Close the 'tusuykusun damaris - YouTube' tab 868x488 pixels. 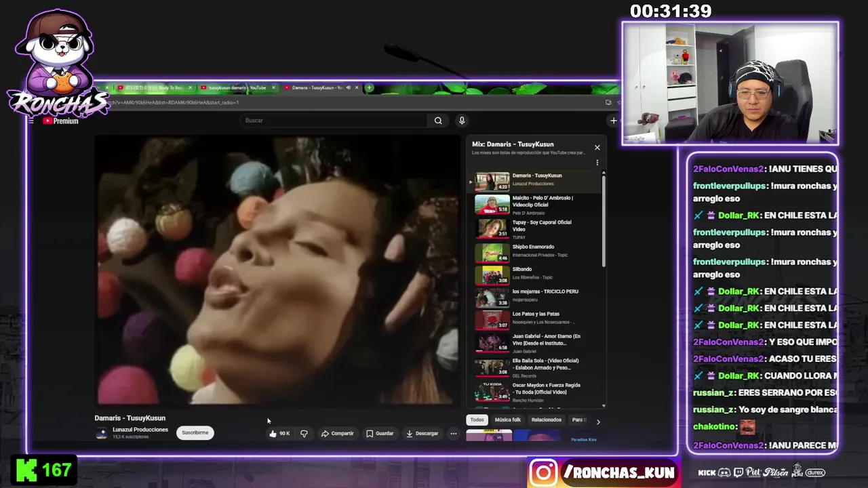(x=273, y=87)
